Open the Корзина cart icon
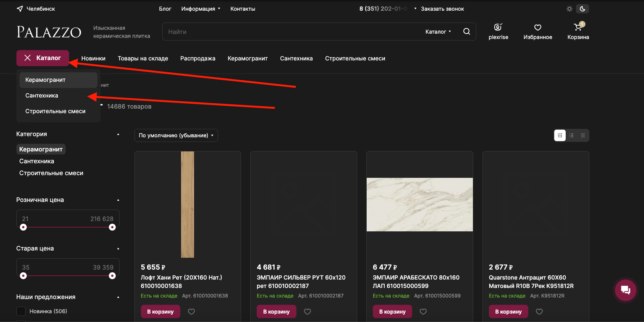644x322 pixels. pyautogui.click(x=578, y=27)
